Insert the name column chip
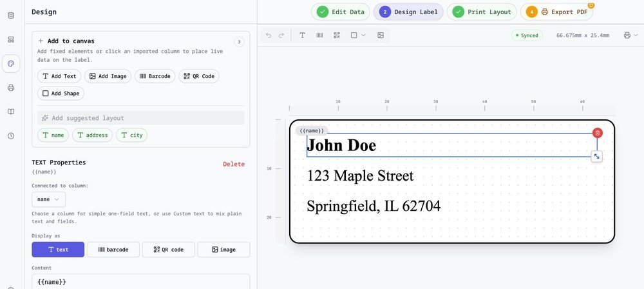 tap(53, 135)
